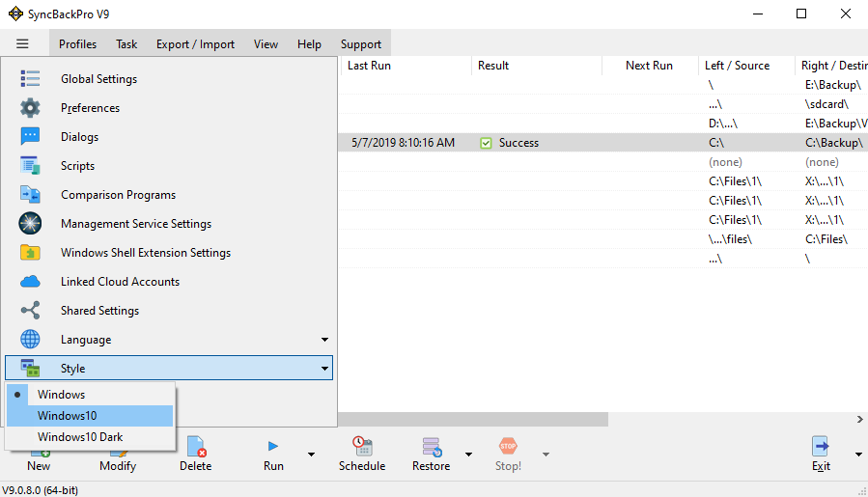
Task: Sort by Left / Source column header
Action: 746,66
